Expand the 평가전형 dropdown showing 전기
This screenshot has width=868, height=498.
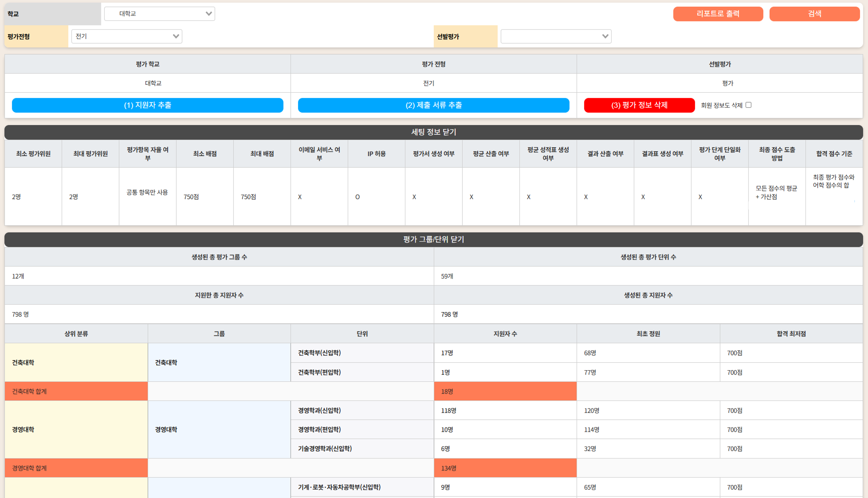[x=127, y=36]
